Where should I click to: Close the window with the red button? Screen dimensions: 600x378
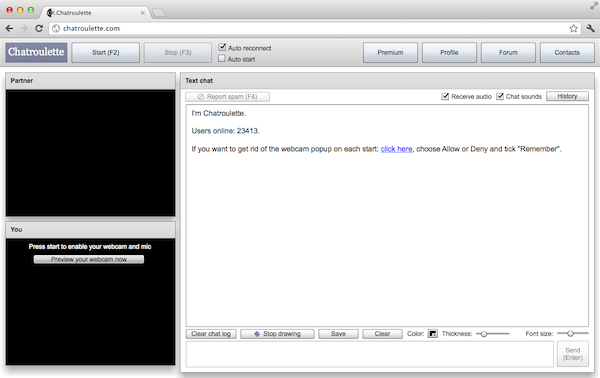pyautogui.click(x=10, y=10)
